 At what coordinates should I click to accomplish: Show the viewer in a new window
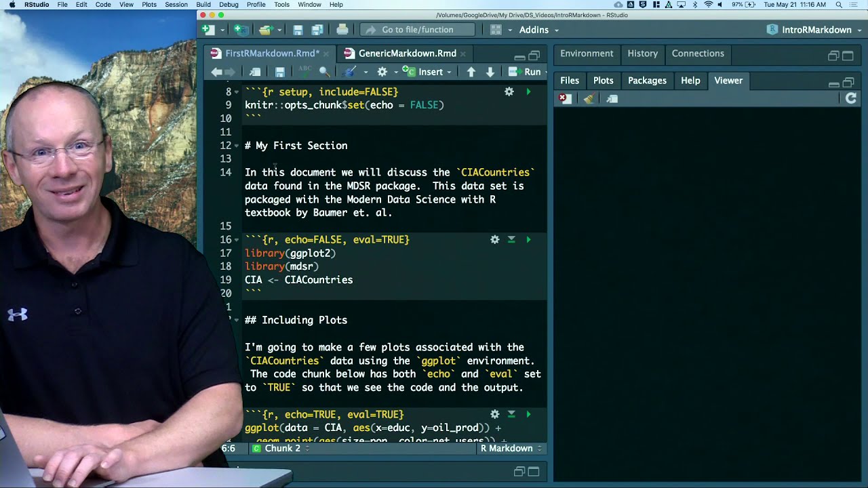612,99
